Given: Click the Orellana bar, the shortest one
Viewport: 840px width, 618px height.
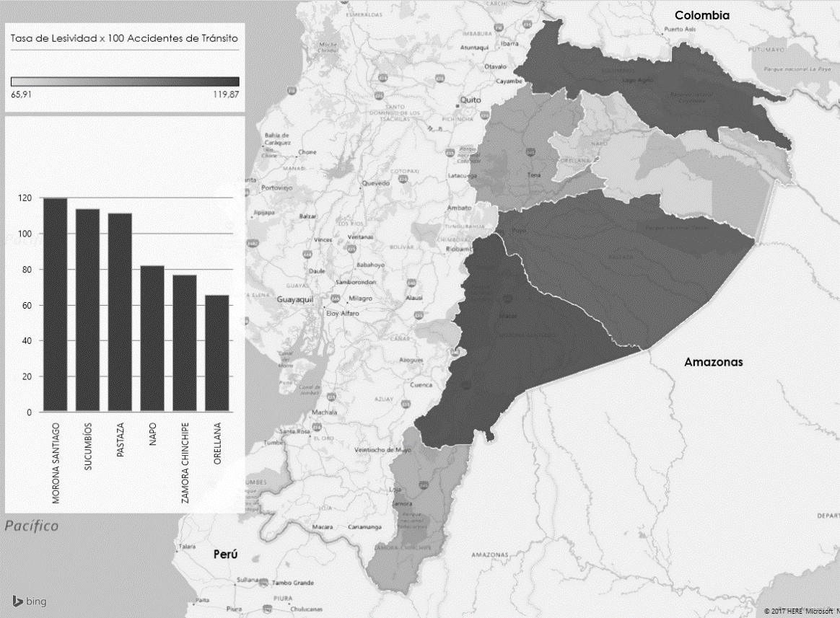Looking at the screenshot, I should tap(217, 353).
